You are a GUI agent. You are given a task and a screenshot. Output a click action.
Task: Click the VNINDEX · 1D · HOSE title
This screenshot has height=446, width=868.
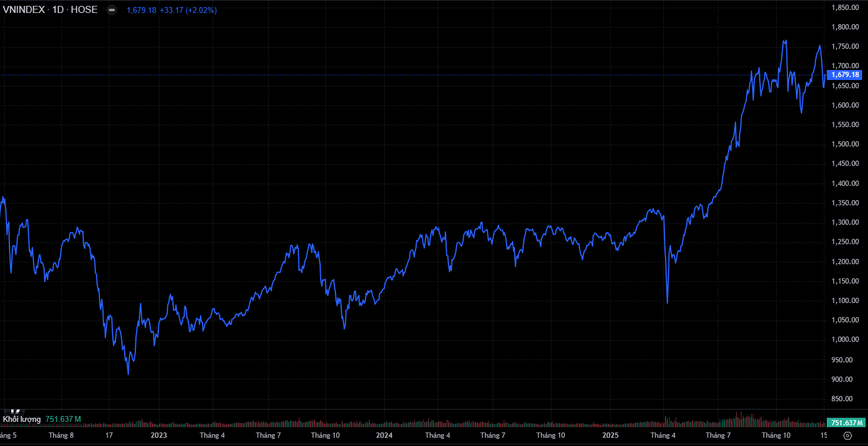50,10
